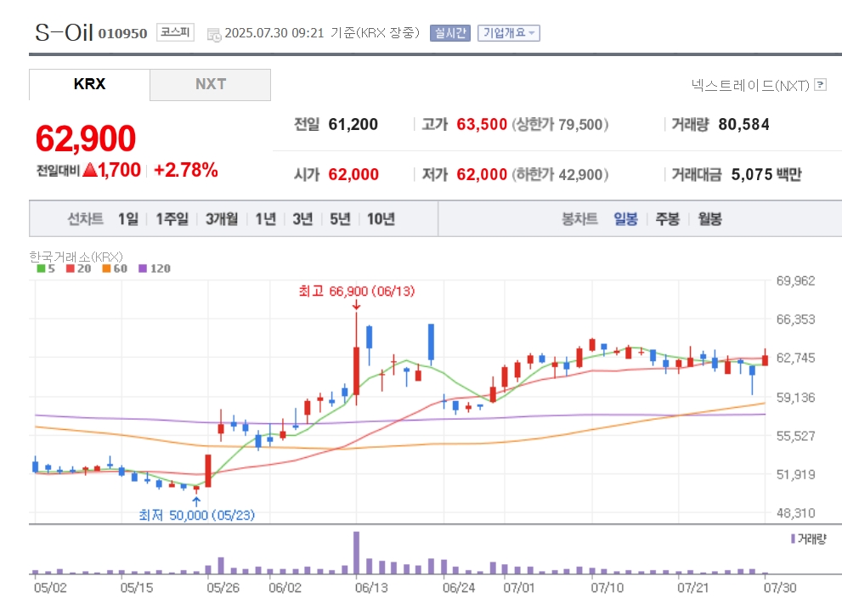Click the 59,136 price axis label
Image resolution: width=842 pixels, height=616 pixels.
[796, 398]
